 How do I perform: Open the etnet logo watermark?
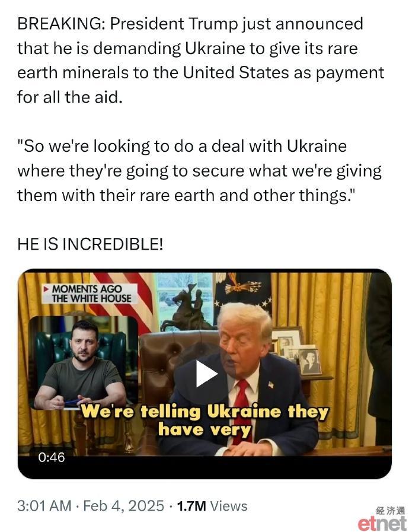[x=382, y=523]
